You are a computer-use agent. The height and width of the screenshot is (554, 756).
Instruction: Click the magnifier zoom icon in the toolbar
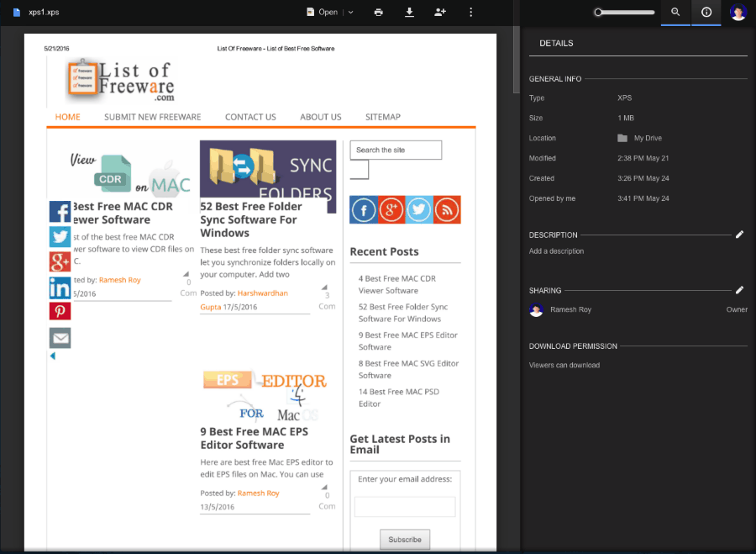click(675, 12)
